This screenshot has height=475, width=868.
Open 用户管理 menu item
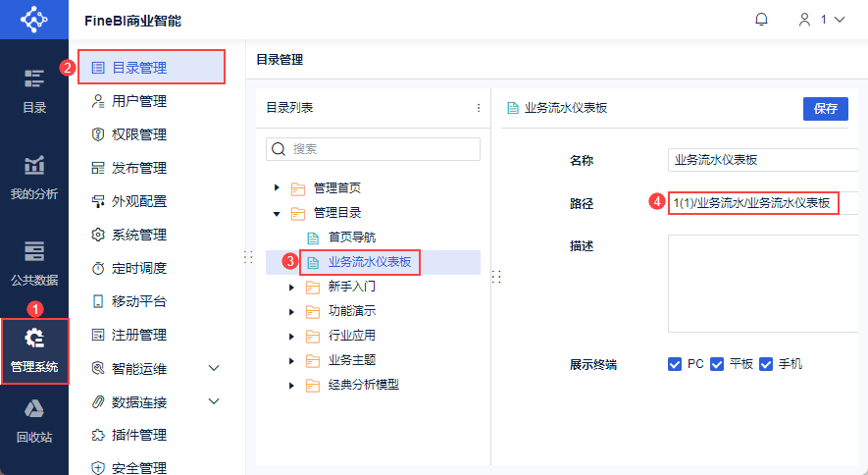[139, 101]
